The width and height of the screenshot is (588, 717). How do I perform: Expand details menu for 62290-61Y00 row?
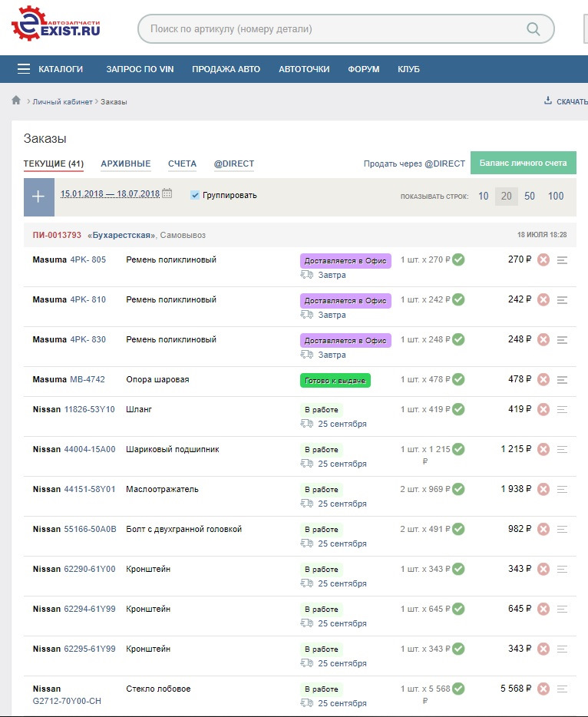tap(562, 570)
